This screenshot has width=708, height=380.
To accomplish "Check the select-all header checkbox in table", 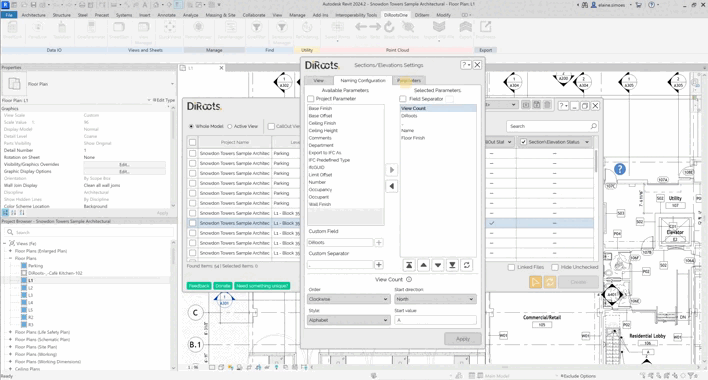I will (x=193, y=142).
